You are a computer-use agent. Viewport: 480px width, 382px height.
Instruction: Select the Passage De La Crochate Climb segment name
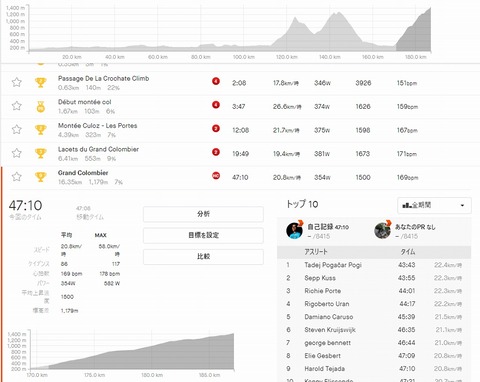coord(103,79)
